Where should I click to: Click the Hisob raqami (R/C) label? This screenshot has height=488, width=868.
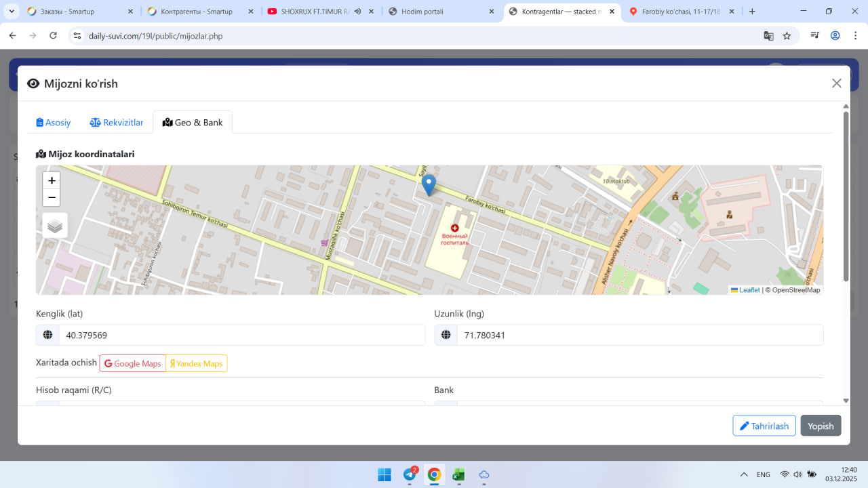(73, 390)
